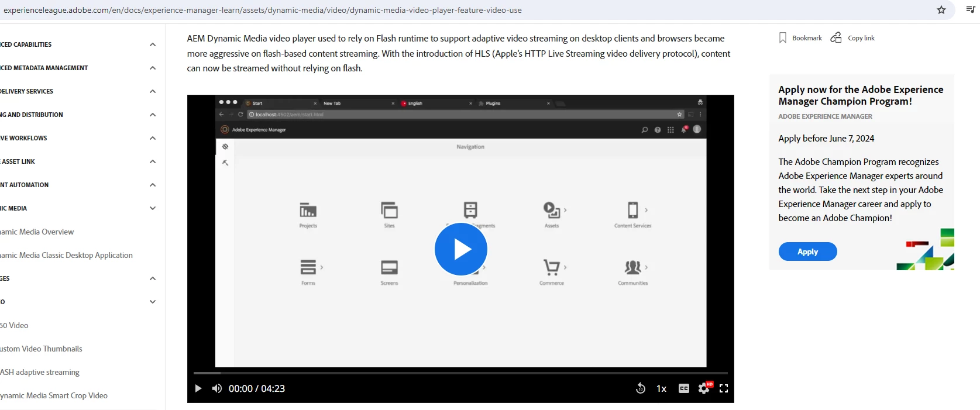This screenshot has width=980, height=410.
Task: Click the METADATA MANAGEMENT sidebar heading
Action: coord(44,68)
